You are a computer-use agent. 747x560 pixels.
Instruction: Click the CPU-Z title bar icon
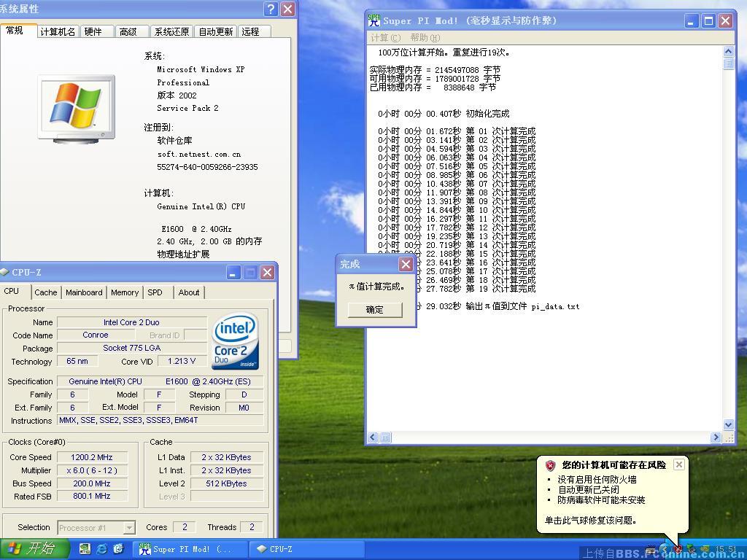point(5,272)
